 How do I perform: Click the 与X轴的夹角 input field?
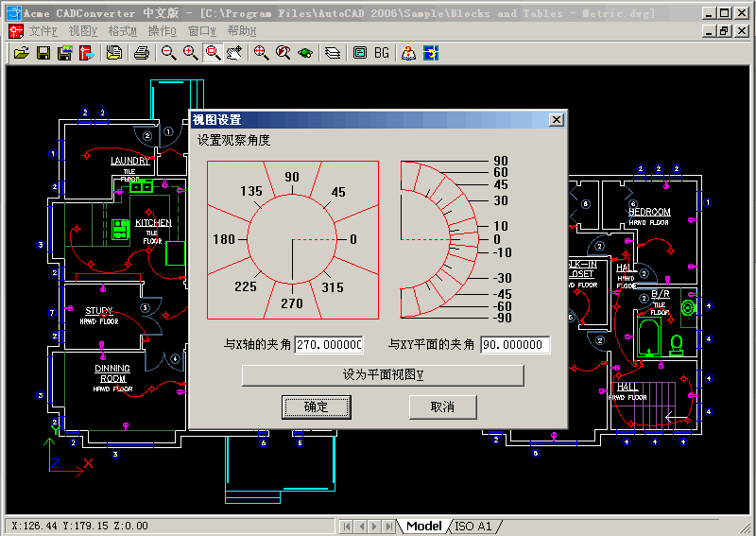[x=329, y=345]
